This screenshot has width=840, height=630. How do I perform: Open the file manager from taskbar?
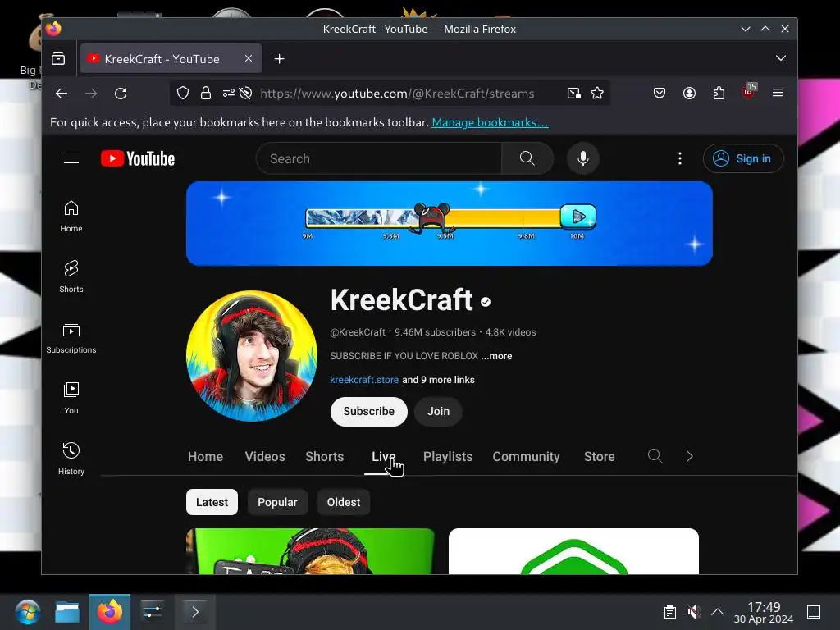click(x=67, y=612)
